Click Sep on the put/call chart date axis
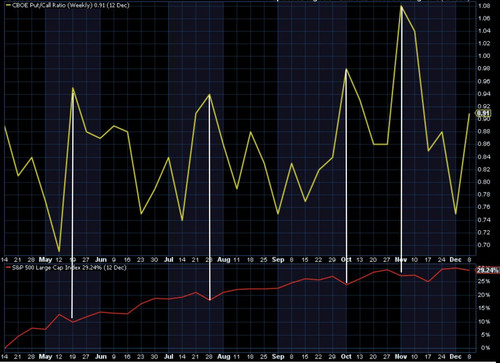Viewport: 500px width, 363px height. [x=278, y=260]
